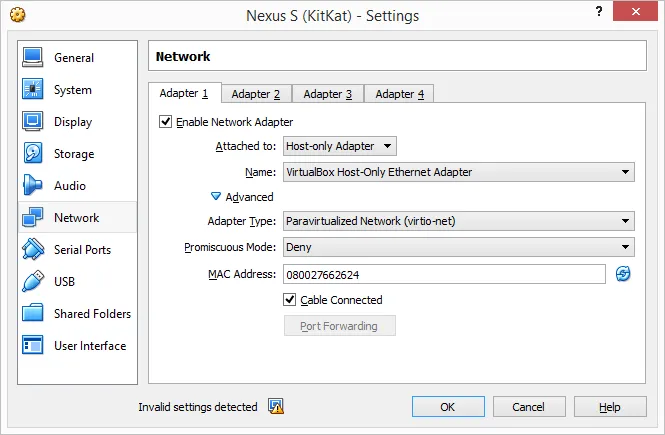Click the MAC Address input field
Image resolution: width=665 pixels, height=435 pixels.
tap(444, 274)
